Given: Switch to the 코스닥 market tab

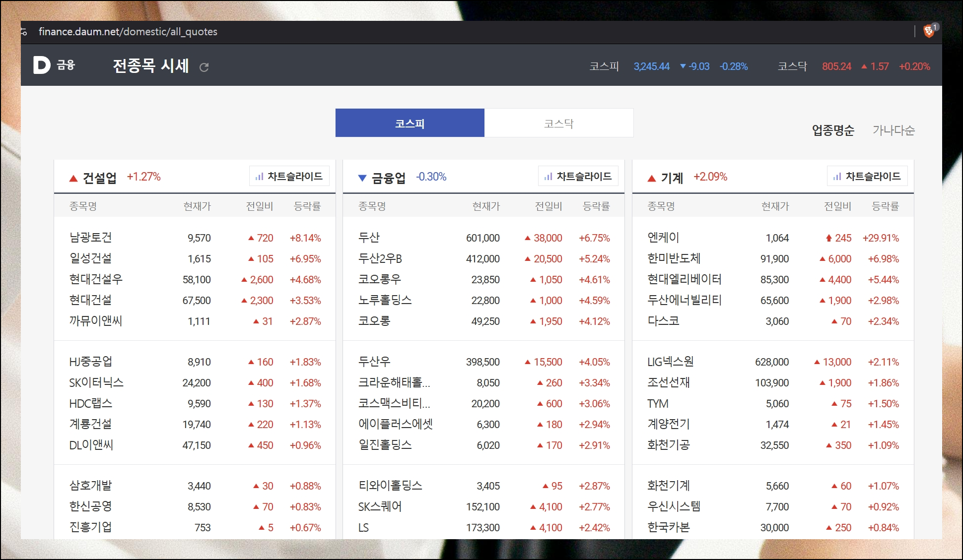Looking at the screenshot, I should click(x=558, y=123).
